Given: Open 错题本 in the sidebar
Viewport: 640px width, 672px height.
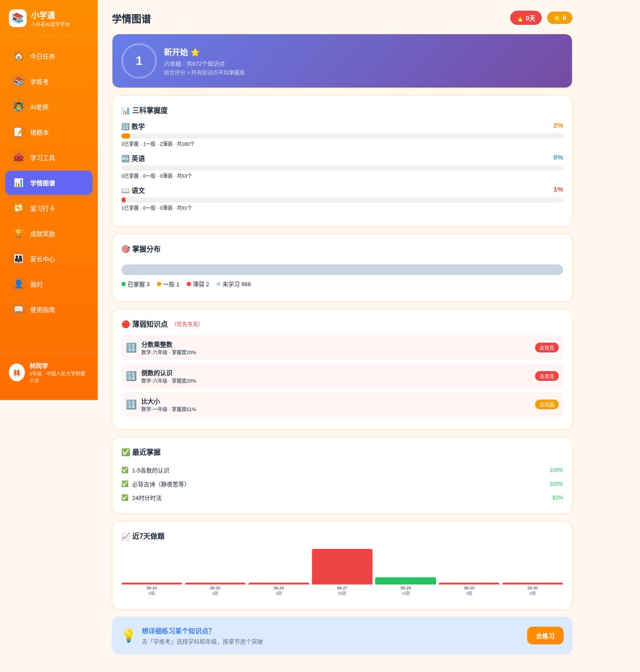Looking at the screenshot, I should [49, 132].
